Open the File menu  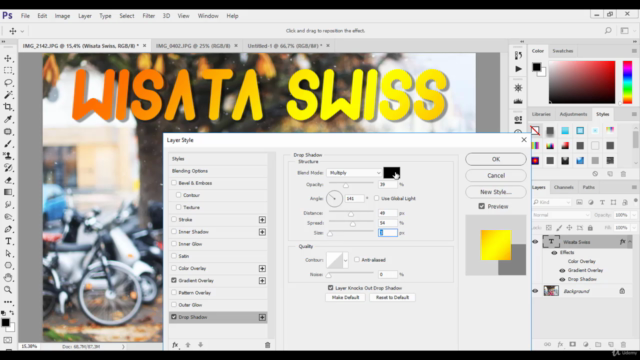click(x=25, y=16)
